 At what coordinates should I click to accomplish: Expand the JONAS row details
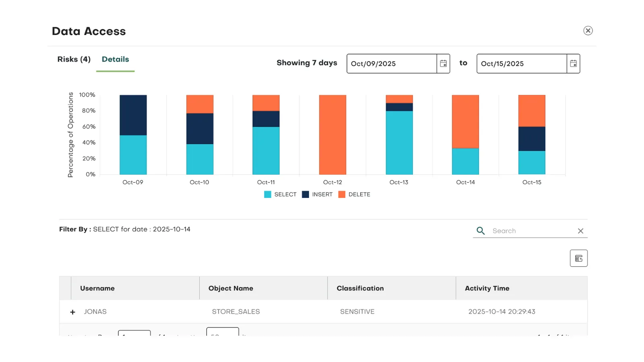point(72,312)
